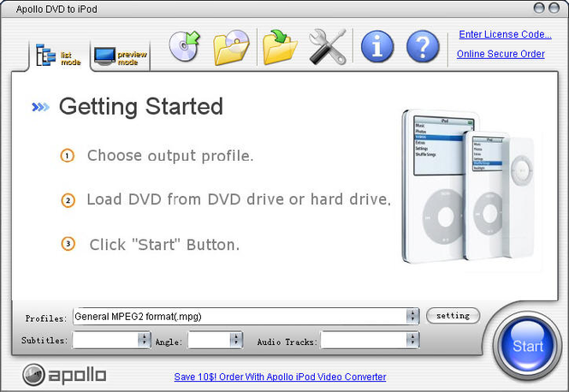
Task: Click the Getting Started heading
Action: pos(141,107)
